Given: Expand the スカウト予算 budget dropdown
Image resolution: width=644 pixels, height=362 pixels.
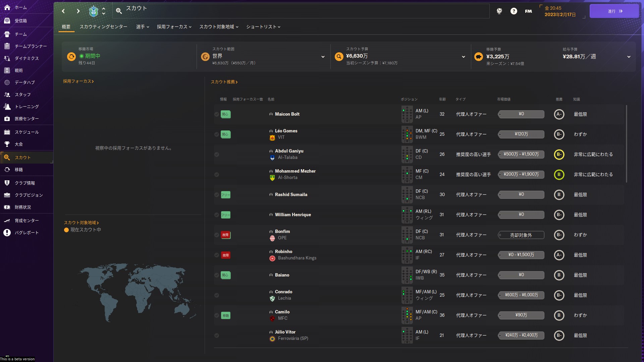Looking at the screenshot, I should point(463,57).
